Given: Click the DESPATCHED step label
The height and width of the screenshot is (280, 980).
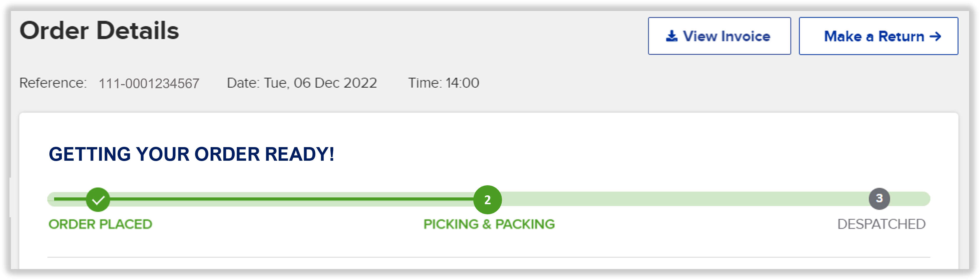Looking at the screenshot, I should 881,224.
